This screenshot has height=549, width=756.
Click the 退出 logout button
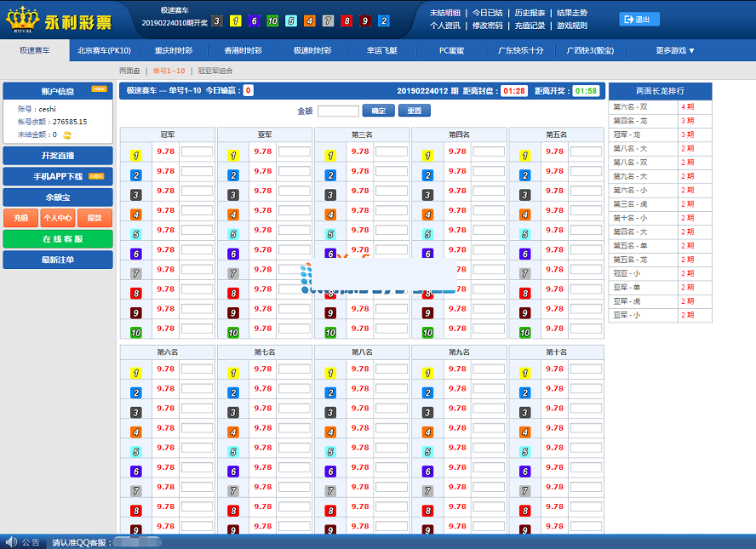pyautogui.click(x=639, y=20)
